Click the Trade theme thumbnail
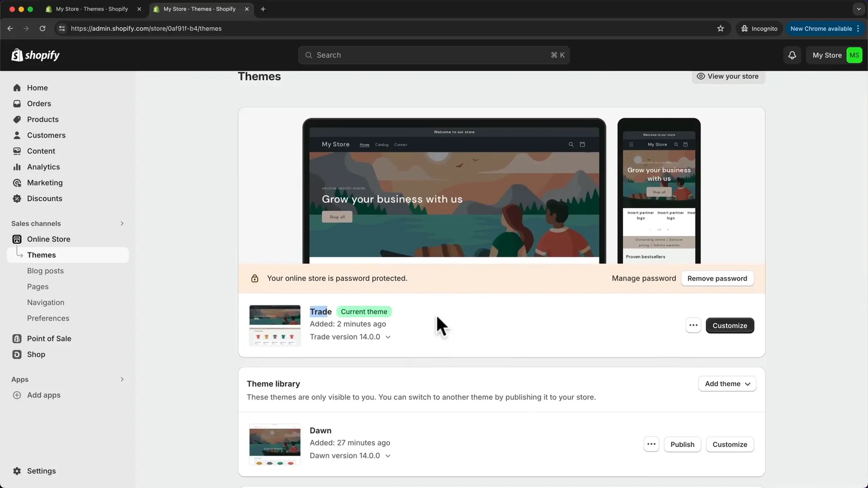 [x=275, y=325]
